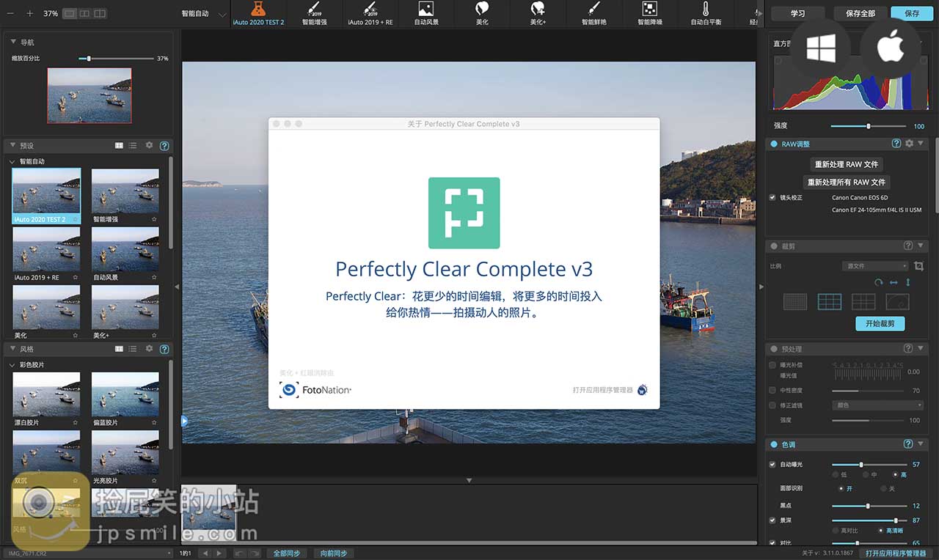Toggle the 色调 section on or off

point(773,444)
